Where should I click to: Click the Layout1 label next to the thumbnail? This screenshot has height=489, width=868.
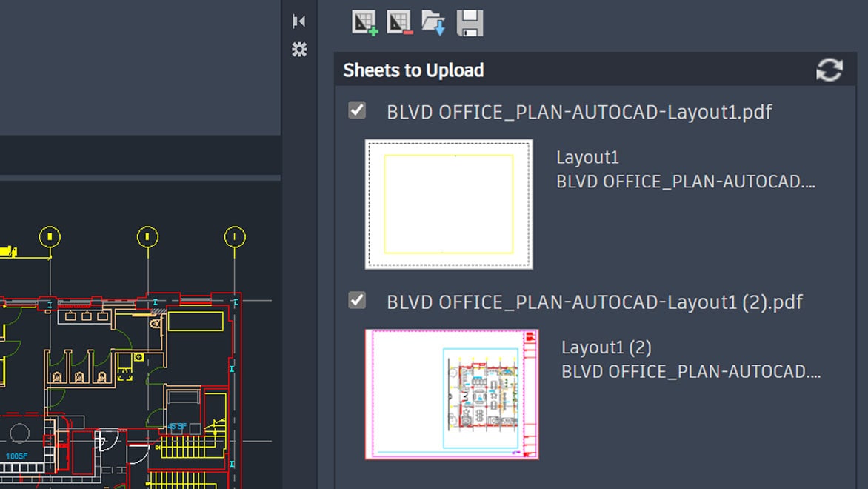(x=587, y=156)
